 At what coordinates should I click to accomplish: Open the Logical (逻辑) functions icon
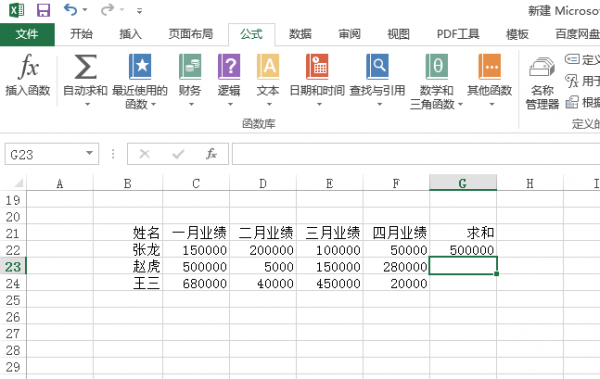click(x=229, y=67)
